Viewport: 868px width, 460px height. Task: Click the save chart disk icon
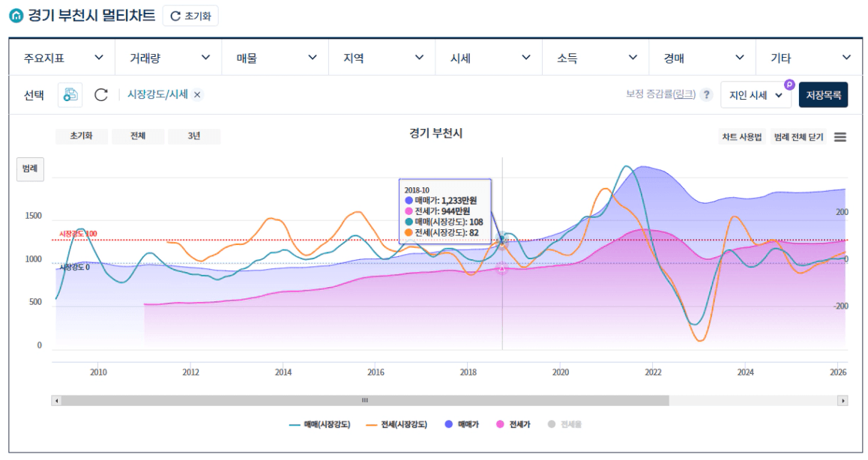coord(70,94)
